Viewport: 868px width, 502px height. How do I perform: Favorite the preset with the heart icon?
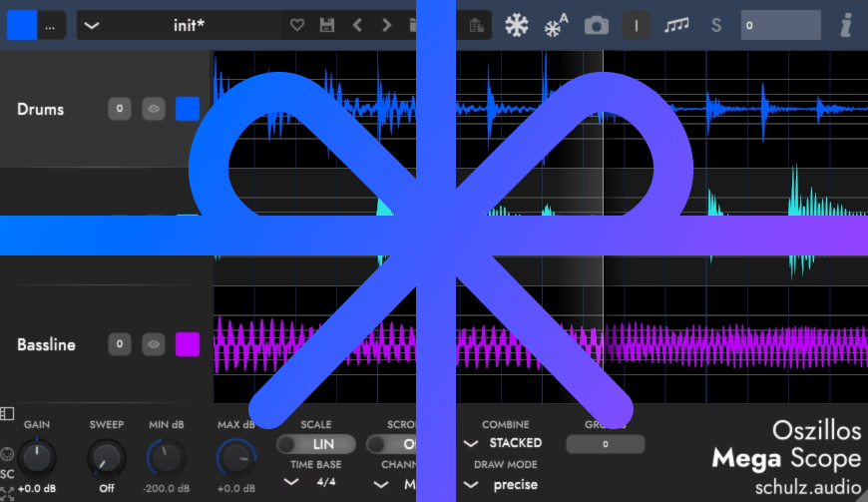(x=296, y=25)
